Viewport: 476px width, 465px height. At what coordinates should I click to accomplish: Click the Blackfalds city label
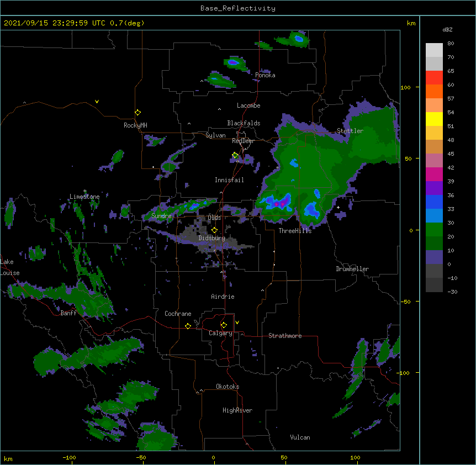[x=244, y=123]
